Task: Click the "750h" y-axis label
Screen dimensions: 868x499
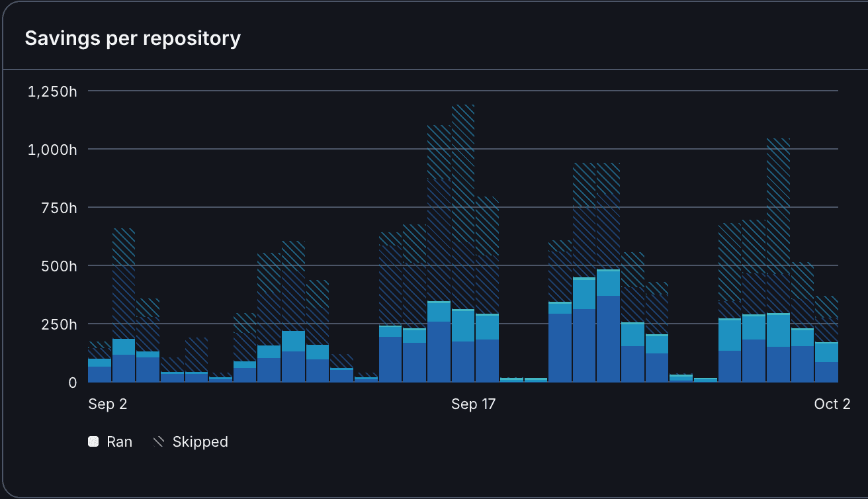Action: [59, 208]
